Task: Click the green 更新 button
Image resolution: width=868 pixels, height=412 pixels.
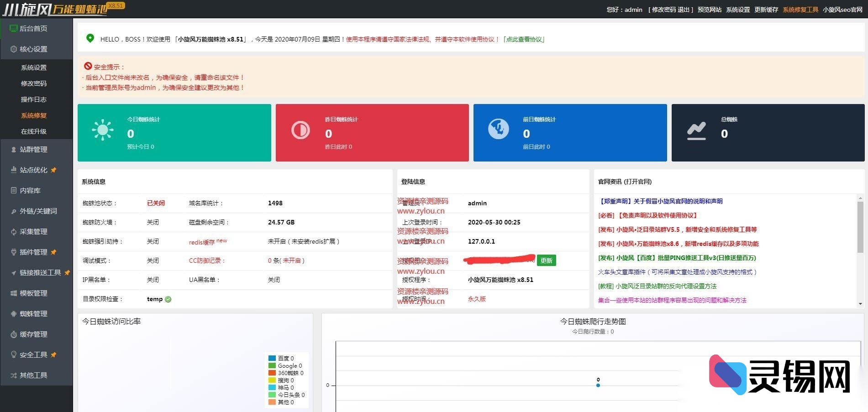Action: pos(547,261)
